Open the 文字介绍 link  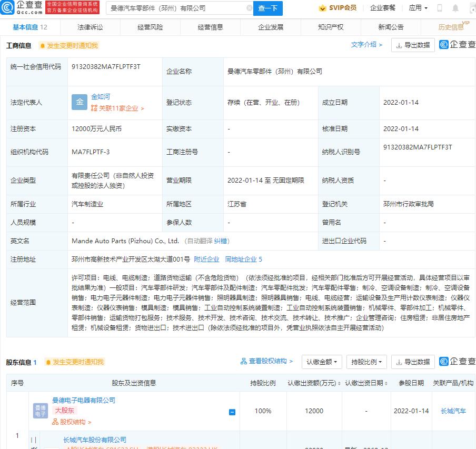[x=366, y=45]
